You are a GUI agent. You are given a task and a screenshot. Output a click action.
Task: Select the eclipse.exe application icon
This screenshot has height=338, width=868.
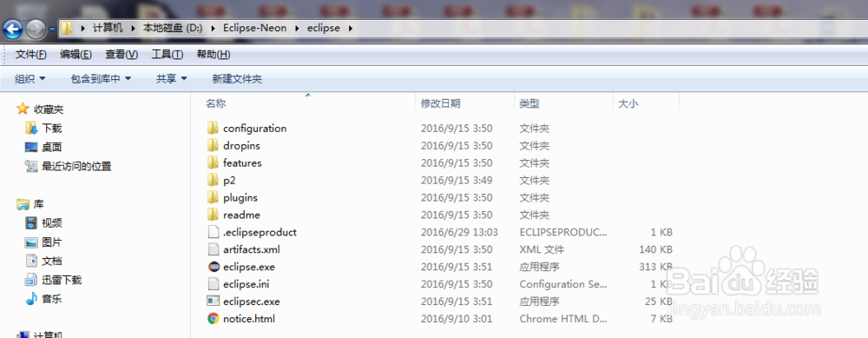(214, 267)
